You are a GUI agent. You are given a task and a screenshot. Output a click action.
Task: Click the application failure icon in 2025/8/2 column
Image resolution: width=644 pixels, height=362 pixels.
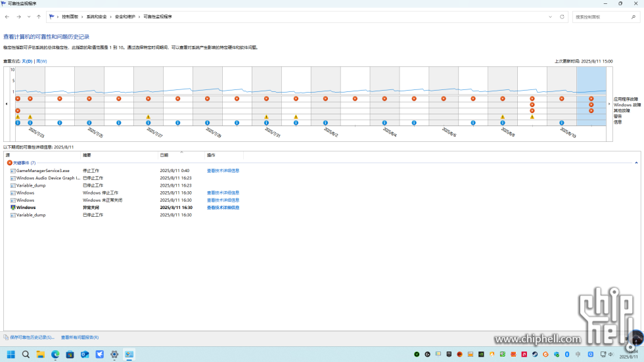point(326,99)
